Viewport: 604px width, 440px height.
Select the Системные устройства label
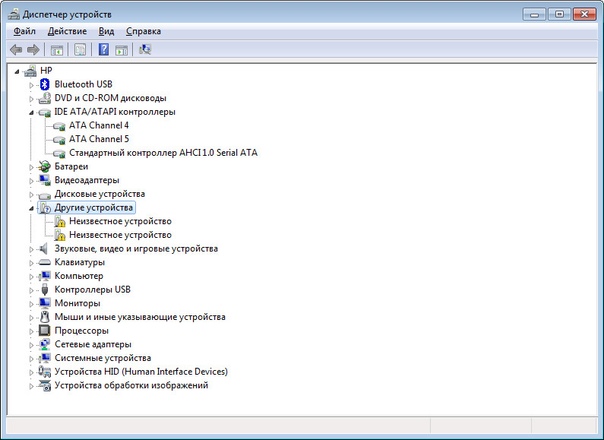[x=102, y=358]
